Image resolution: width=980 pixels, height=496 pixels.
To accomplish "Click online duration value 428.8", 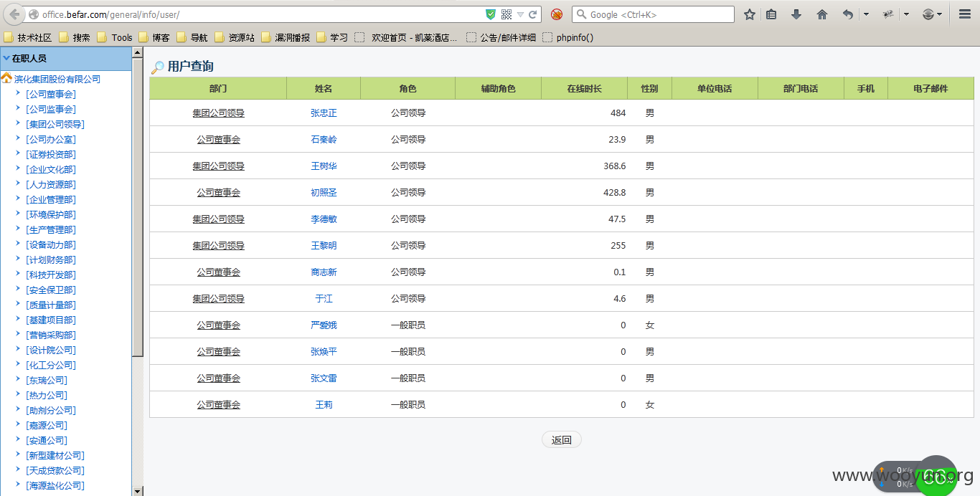I will pyautogui.click(x=615, y=192).
